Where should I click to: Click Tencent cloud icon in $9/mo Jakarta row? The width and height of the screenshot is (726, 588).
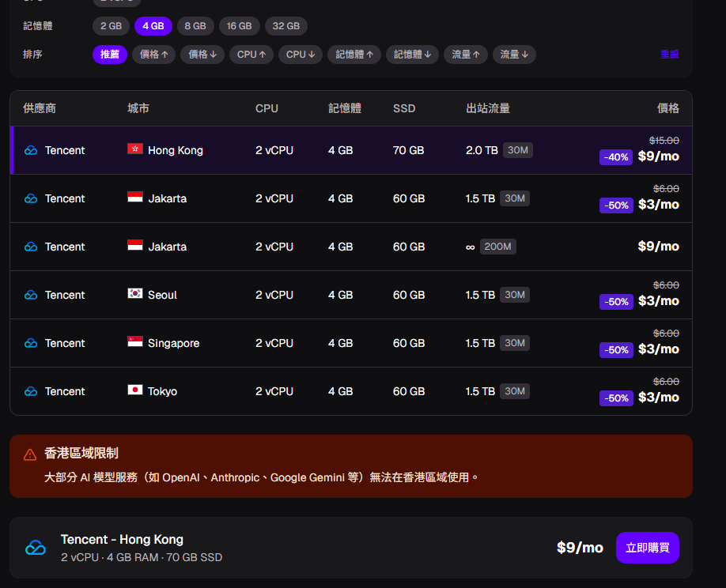[x=31, y=247]
